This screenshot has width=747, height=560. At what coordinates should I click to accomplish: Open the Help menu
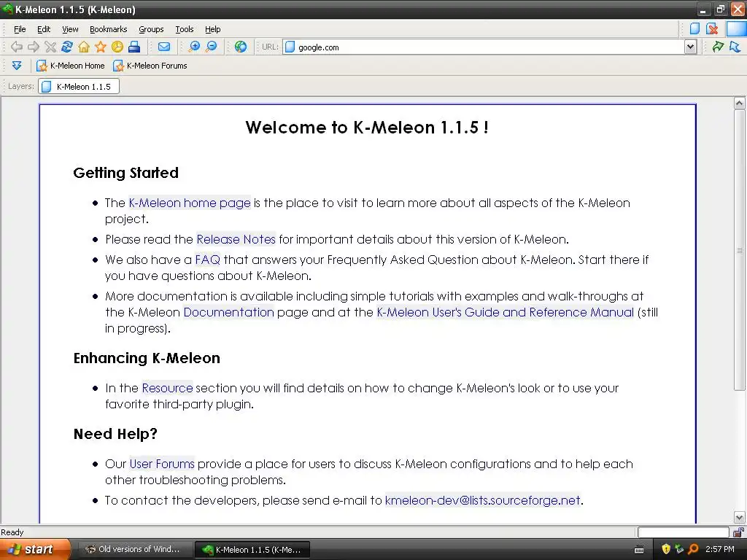coord(212,29)
